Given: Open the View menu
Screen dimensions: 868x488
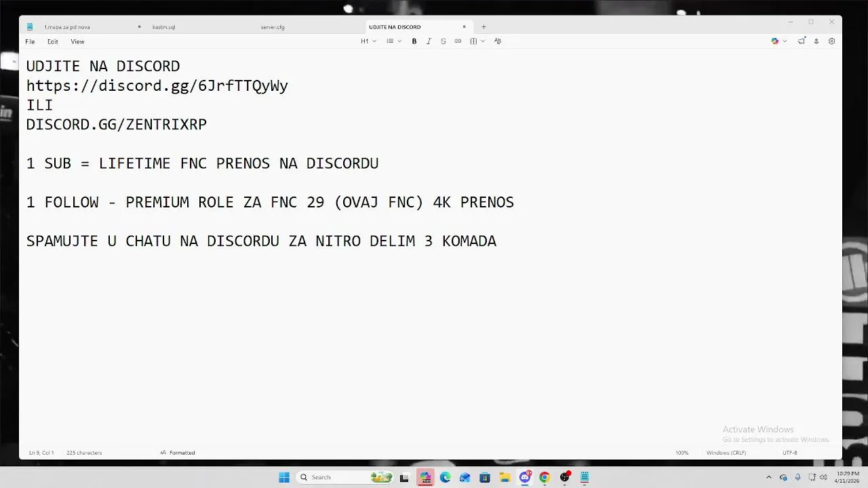Looking at the screenshot, I should tap(77, 41).
